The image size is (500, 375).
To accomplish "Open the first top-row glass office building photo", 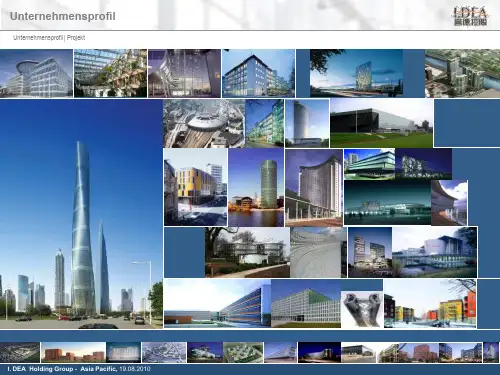I will click(x=36, y=73).
